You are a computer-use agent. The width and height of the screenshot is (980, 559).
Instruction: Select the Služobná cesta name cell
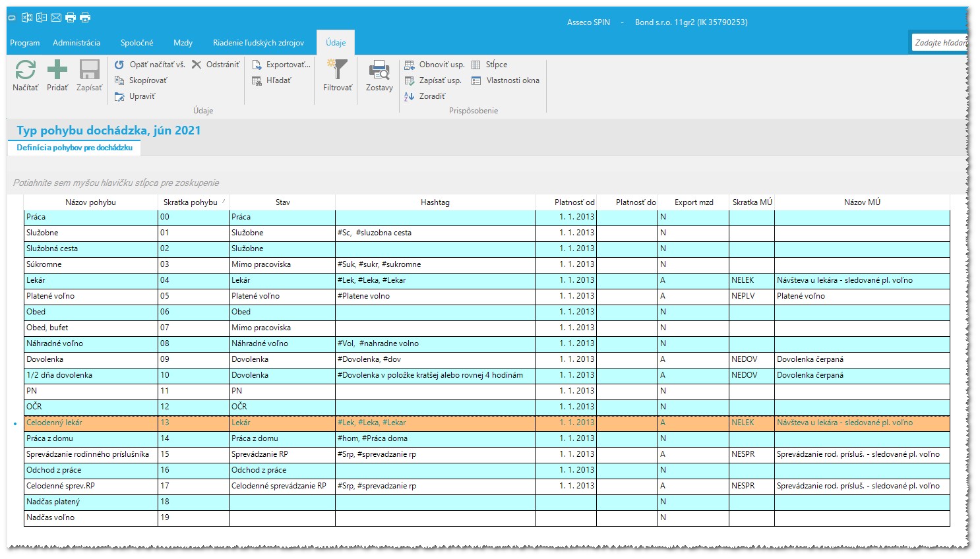[x=91, y=249]
